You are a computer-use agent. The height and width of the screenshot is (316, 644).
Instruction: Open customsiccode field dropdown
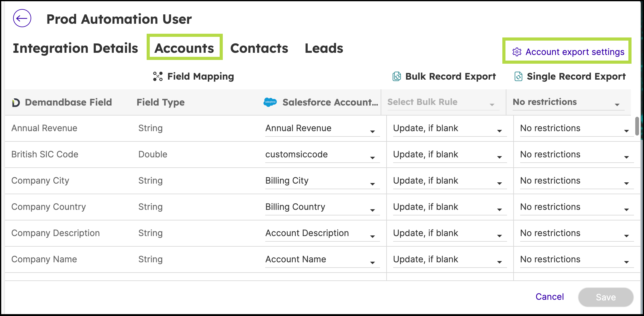point(322,155)
